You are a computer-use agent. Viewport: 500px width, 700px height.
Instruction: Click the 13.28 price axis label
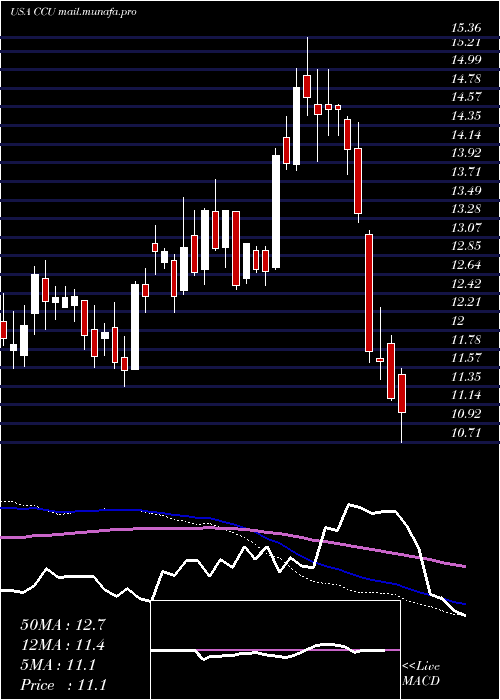(x=466, y=209)
